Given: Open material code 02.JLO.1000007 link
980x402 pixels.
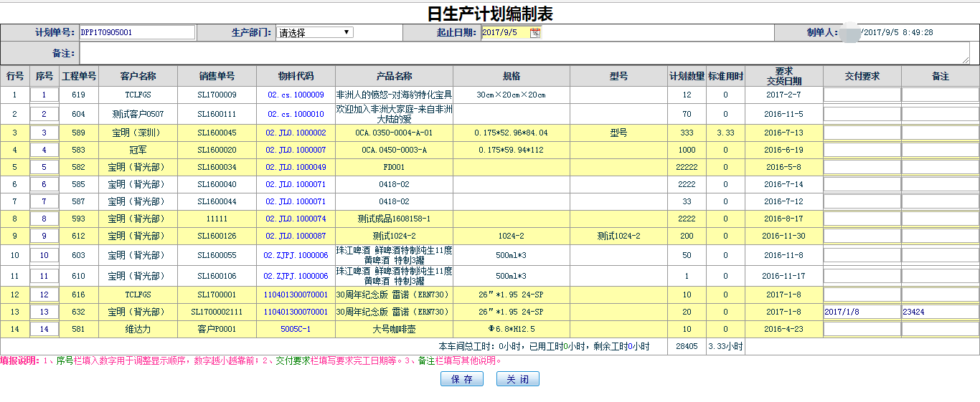Looking at the screenshot, I should pos(296,150).
